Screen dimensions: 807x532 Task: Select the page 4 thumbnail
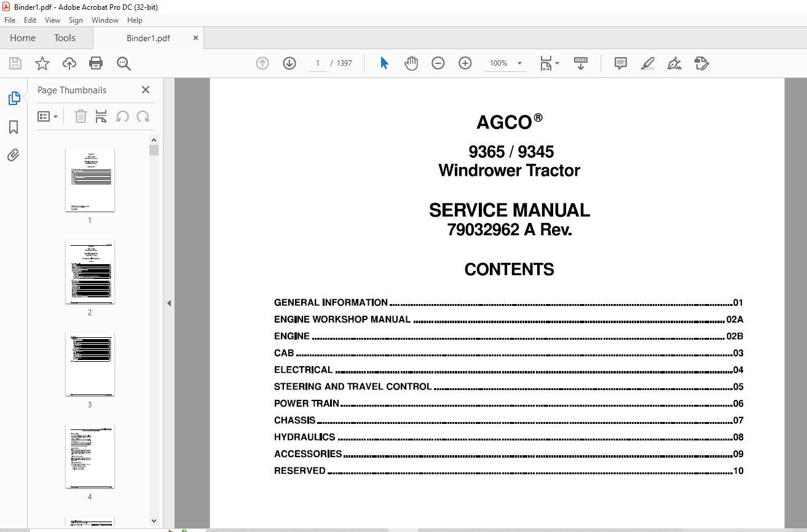pyautogui.click(x=90, y=456)
